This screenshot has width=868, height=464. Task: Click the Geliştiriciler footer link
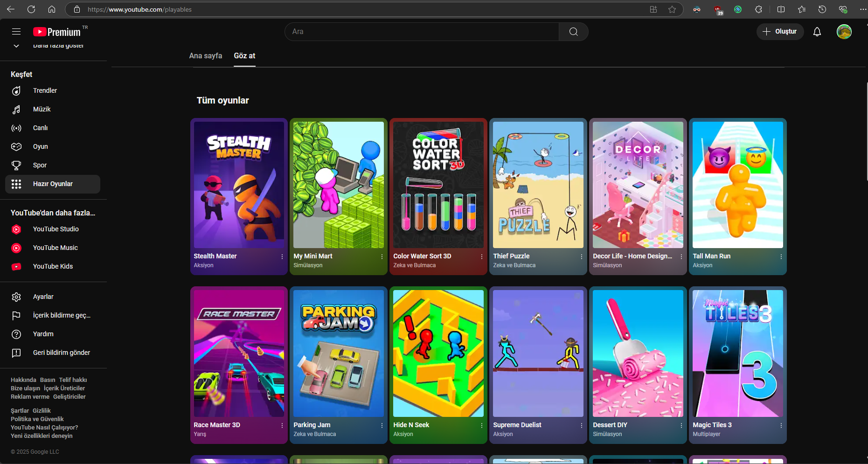click(69, 397)
